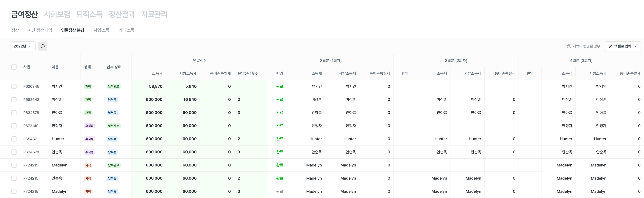The width and height of the screenshot is (644, 198).
Task: Select checkbox for employee P654871
Action: click(x=14, y=139)
